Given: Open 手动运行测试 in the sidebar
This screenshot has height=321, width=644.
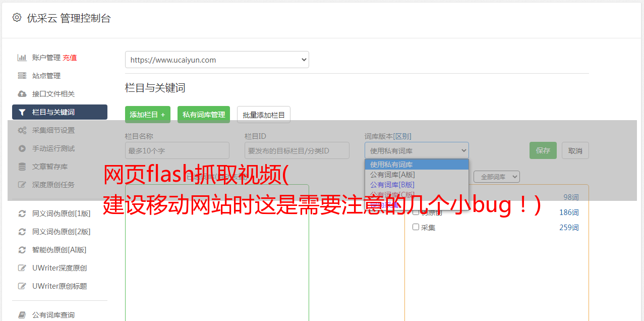Looking at the screenshot, I should click(53, 148).
